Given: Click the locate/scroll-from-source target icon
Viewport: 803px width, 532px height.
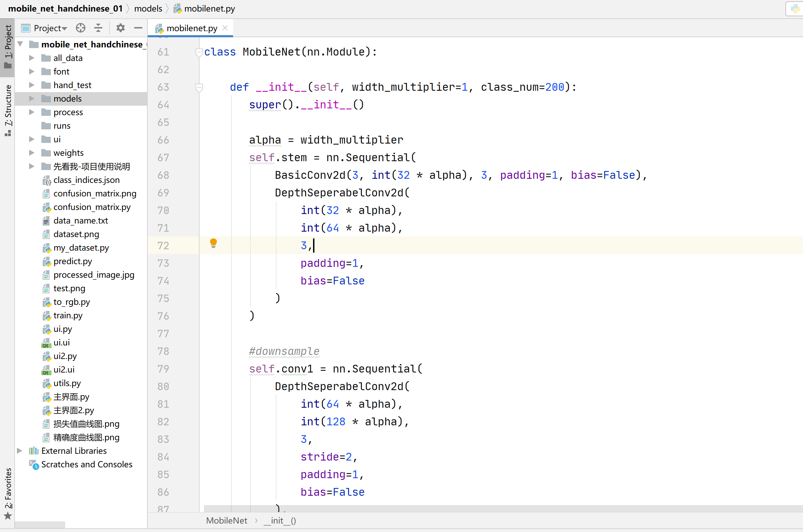Looking at the screenshot, I should (80, 28).
